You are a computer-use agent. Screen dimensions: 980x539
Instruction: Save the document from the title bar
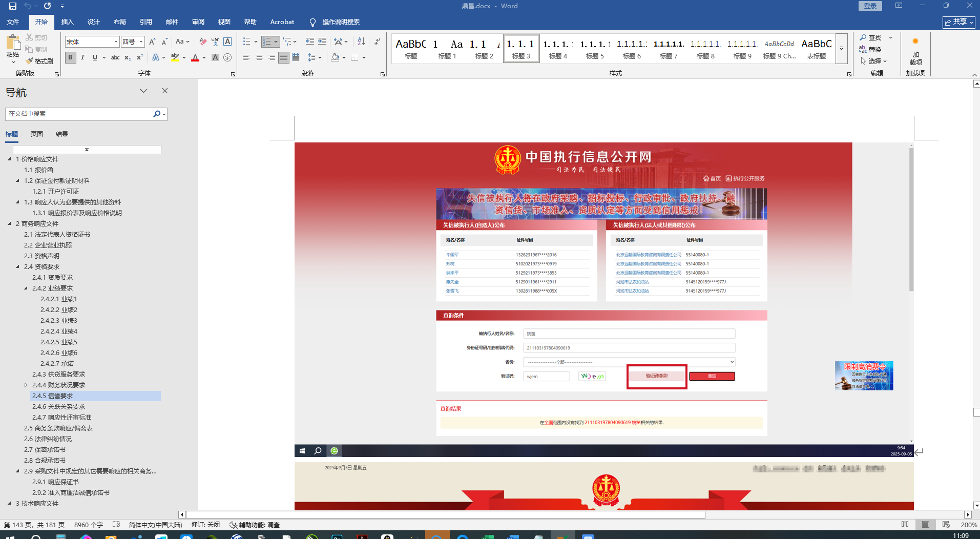point(13,6)
